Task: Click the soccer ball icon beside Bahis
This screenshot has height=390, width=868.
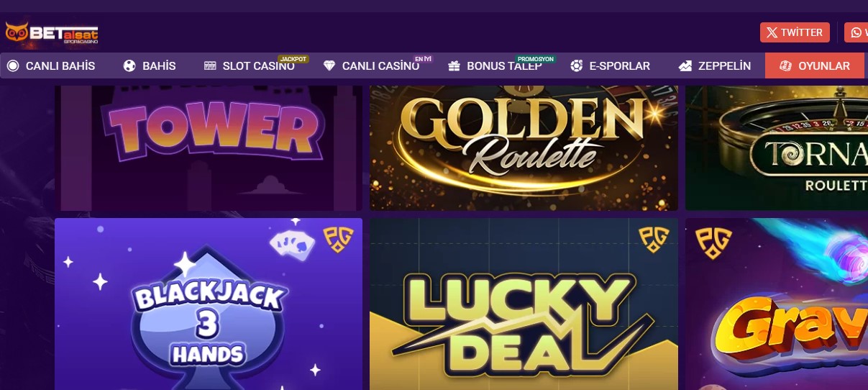Action: tap(129, 65)
